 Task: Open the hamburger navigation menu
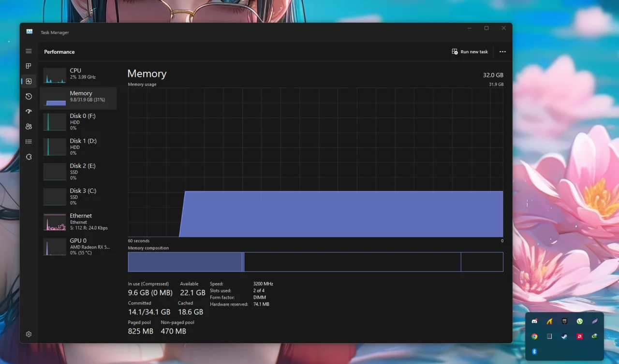click(x=29, y=51)
